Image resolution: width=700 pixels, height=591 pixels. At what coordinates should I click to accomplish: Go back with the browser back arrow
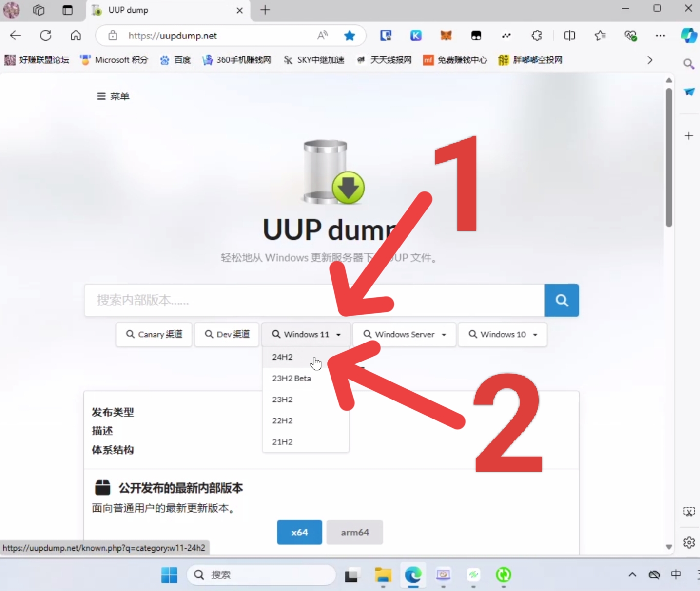click(16, 36)
